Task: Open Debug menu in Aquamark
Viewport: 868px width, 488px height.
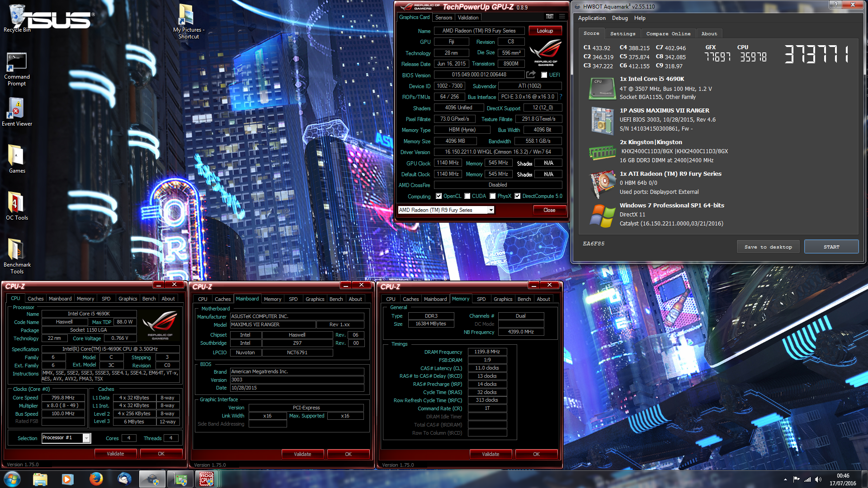Action: coord(620,18)
